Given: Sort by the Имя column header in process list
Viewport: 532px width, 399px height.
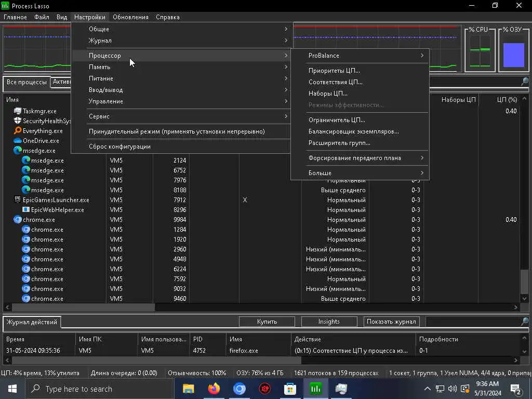Looking at the screenshot, I should point(54,99).
